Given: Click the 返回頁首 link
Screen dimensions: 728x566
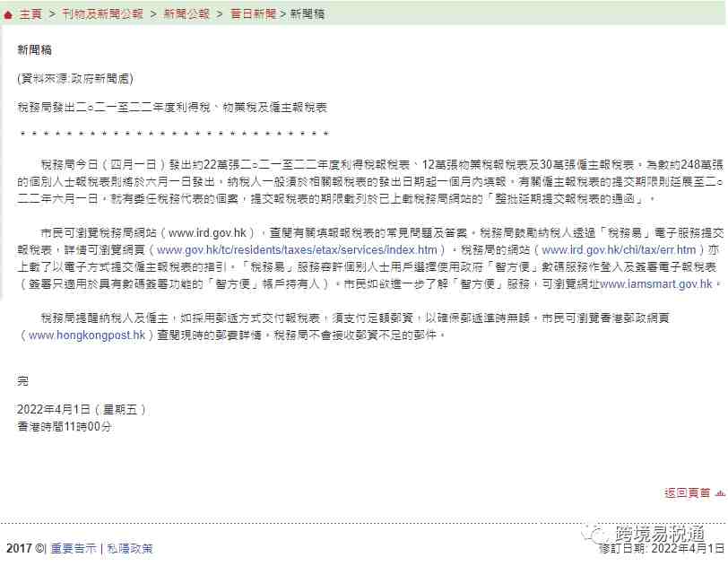Looking at the screenshot, I should click(687, 493).
